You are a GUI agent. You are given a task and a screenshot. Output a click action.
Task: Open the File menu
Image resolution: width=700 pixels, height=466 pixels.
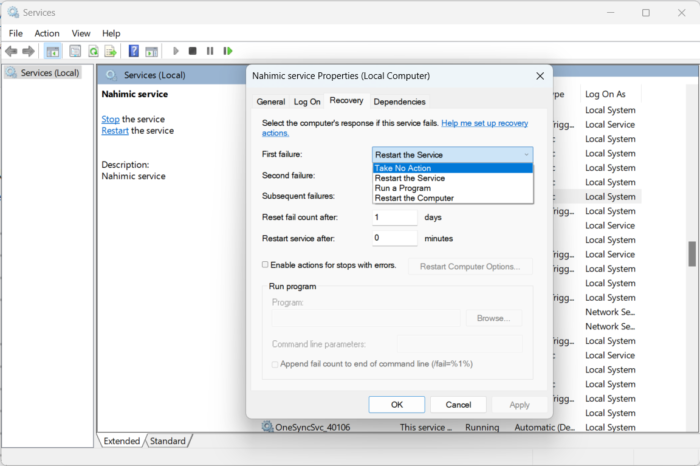(16, 33)
